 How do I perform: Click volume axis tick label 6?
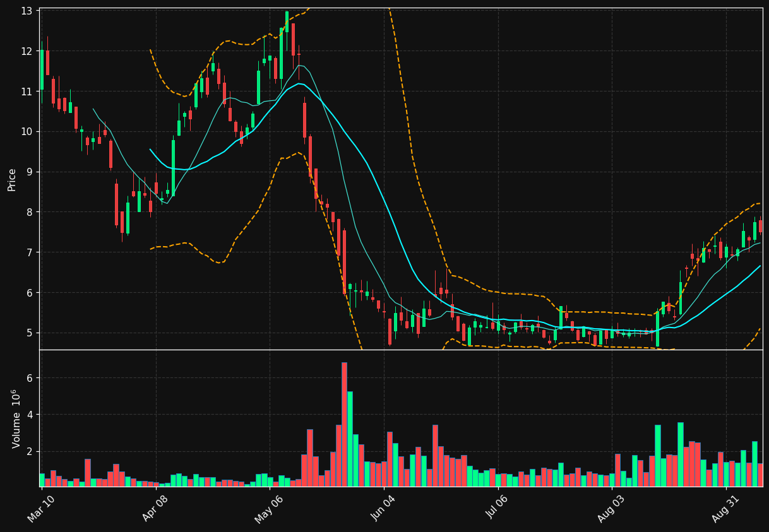point(30,378)
